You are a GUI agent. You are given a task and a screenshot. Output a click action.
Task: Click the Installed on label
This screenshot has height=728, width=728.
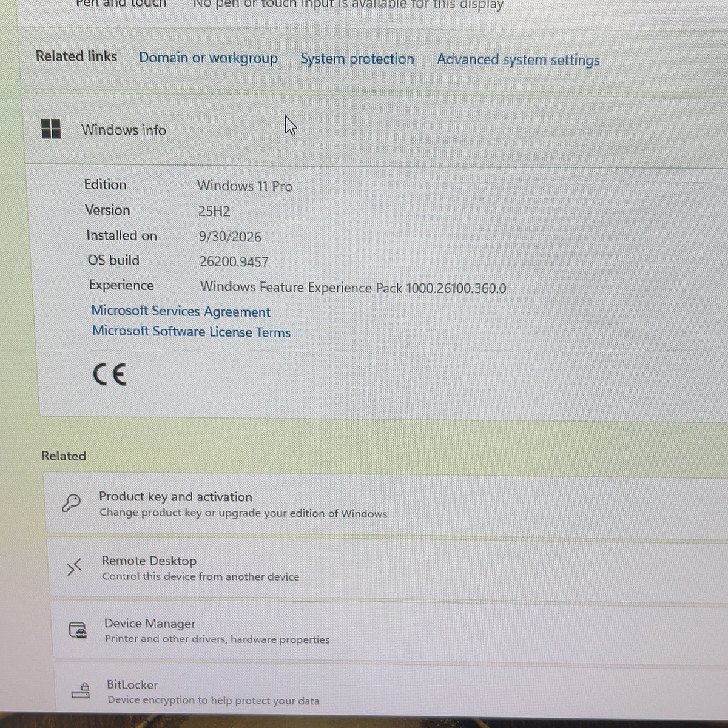click(121, 235)
